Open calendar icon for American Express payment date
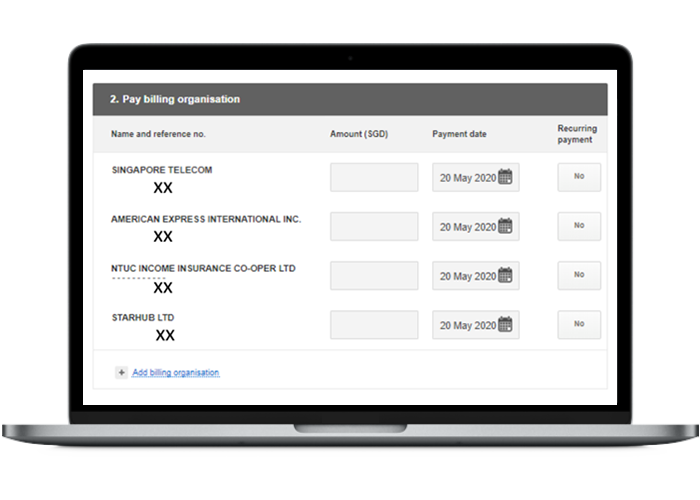The image size is (700, 500). pos(505,226)
